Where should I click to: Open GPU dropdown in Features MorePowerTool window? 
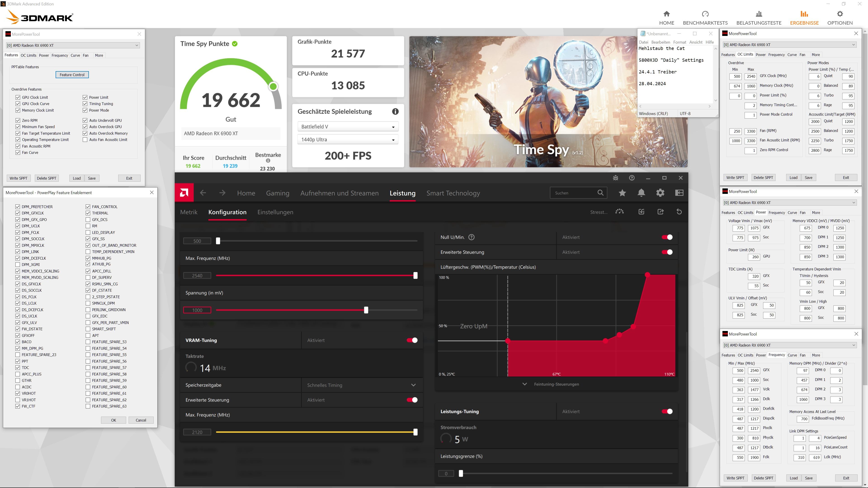click(73, 45)
